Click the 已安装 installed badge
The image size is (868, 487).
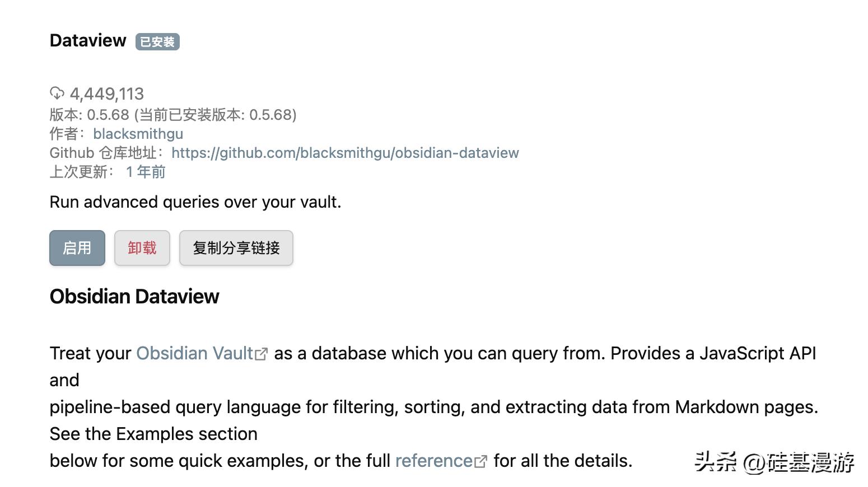[x=157, y=42]
